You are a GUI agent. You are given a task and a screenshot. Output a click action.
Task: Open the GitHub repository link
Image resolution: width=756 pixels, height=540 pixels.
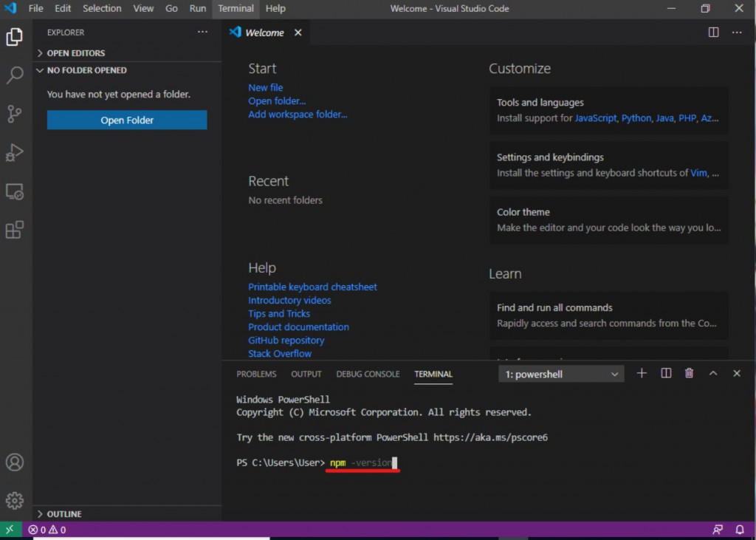pyautogui.click(x=286, y=341)
